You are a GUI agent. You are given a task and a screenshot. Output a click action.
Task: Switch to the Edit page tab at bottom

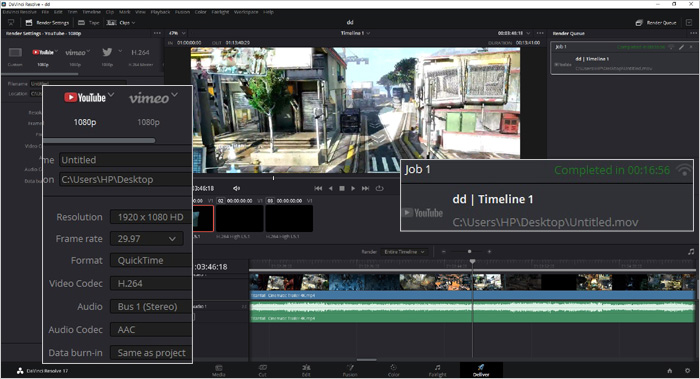[x=306, y=371]
